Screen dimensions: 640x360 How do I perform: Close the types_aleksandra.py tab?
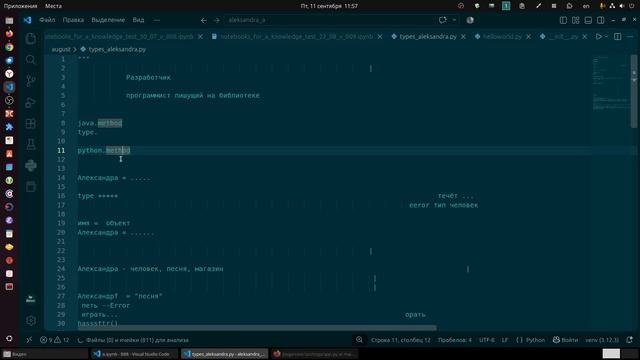coord(463,37)
